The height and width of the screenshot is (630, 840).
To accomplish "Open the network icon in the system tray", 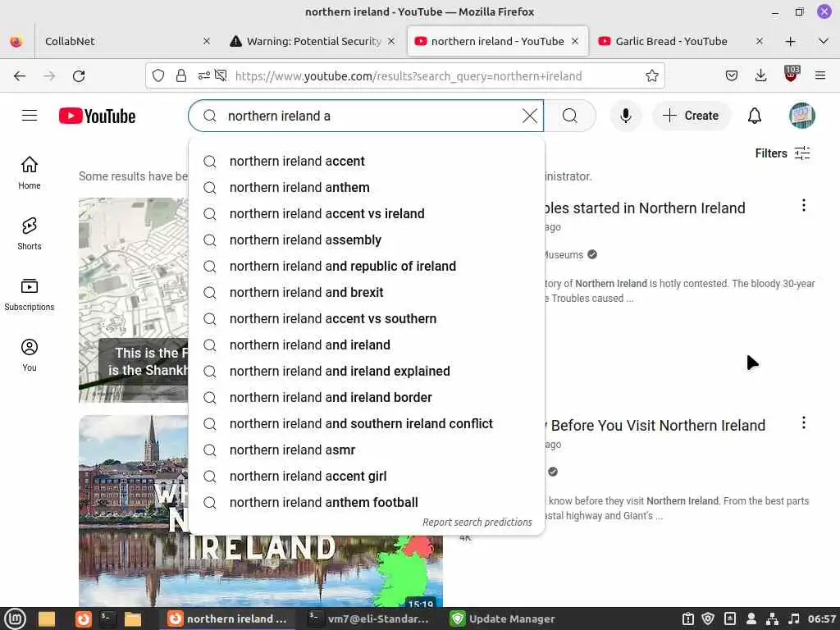I will point(773,619).
